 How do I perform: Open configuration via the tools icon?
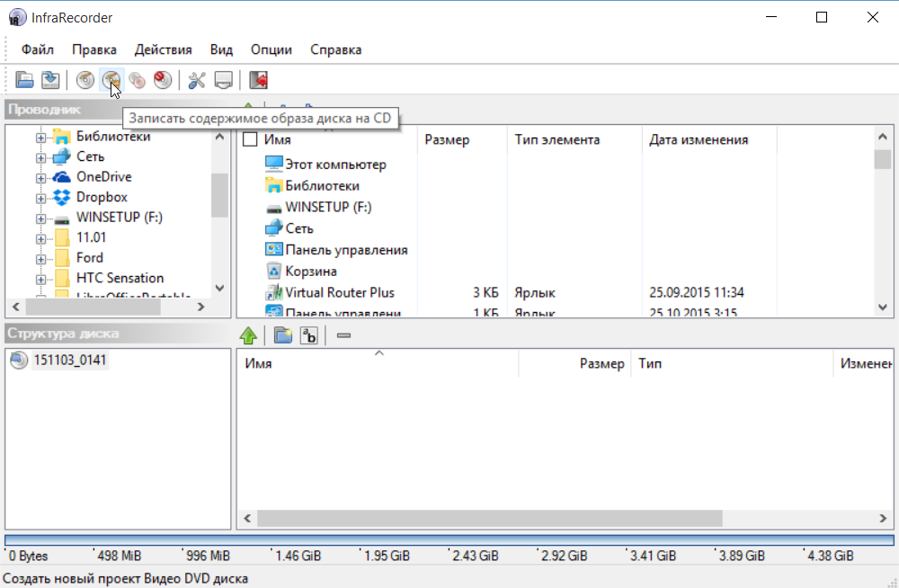point(197,80)
